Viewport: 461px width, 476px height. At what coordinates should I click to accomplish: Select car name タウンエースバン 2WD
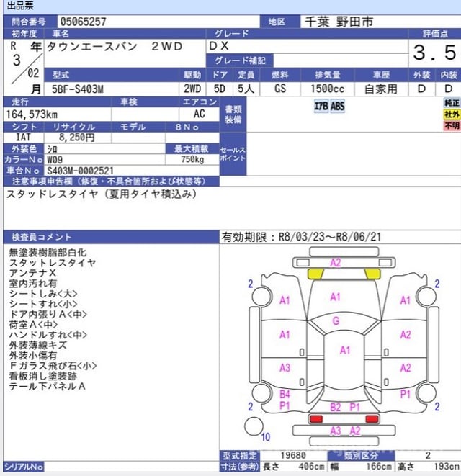(x=115, y=46)
